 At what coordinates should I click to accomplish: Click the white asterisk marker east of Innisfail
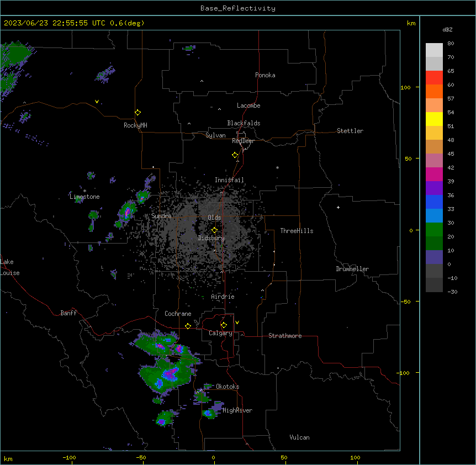[x=277, y=167]
